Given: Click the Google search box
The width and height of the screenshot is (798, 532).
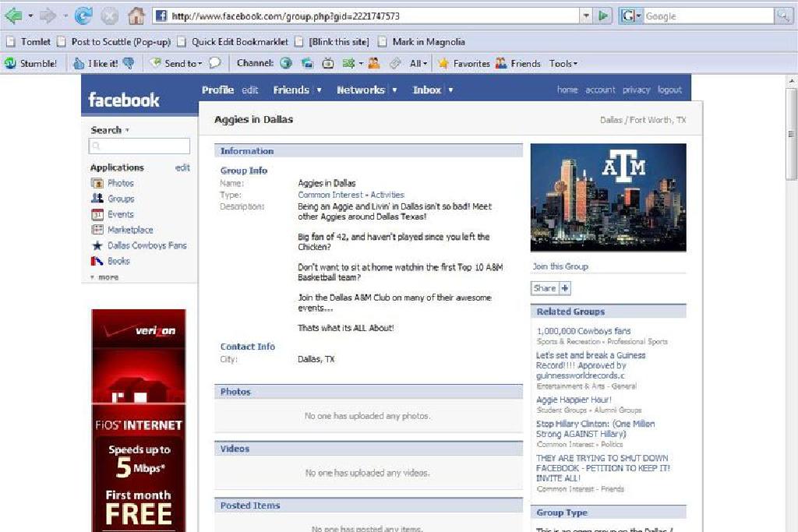Looking at the screenshot, I should pos(709,16).
